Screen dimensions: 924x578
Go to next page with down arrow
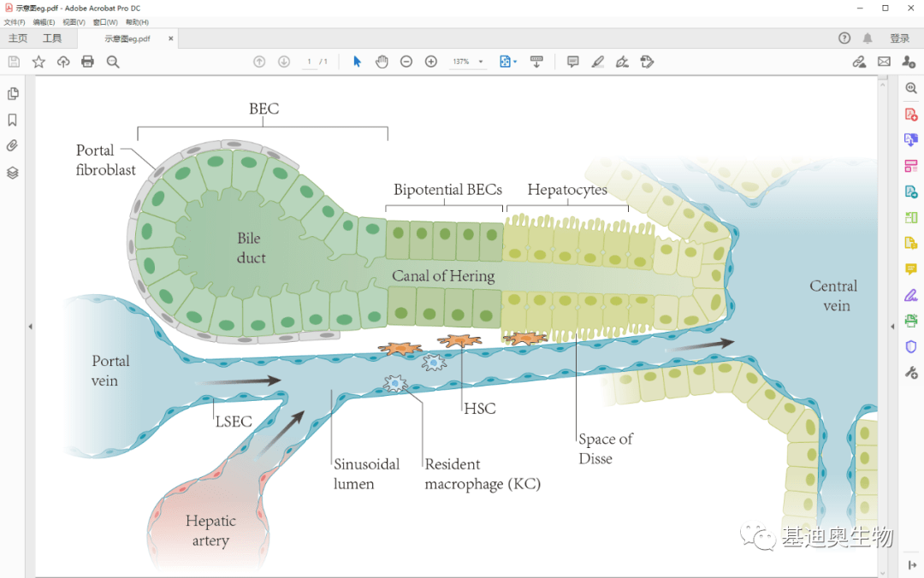tap(284, 62)
